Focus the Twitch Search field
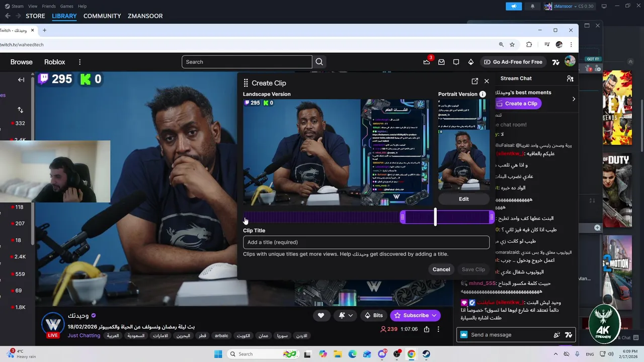 coord(247,62)
